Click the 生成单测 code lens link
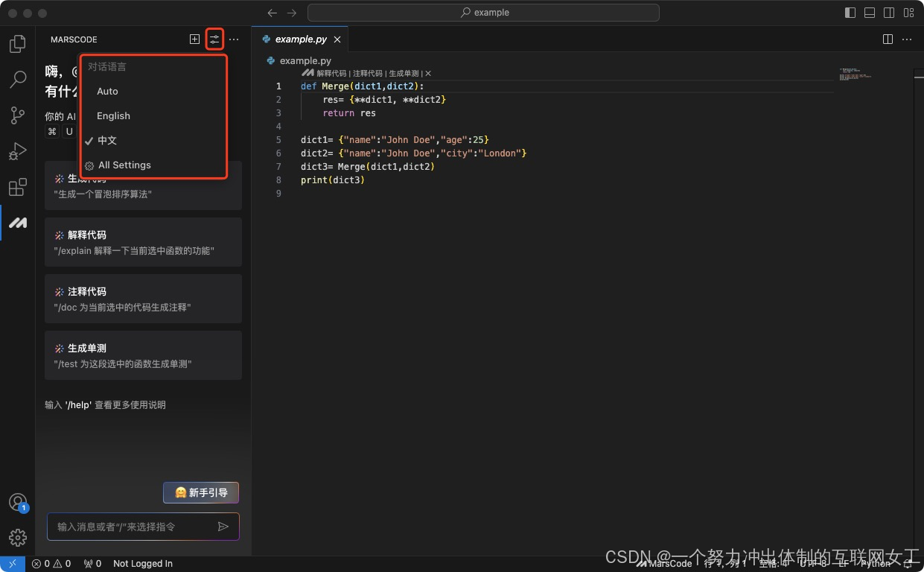924x572 pixels. coord(404,74)
